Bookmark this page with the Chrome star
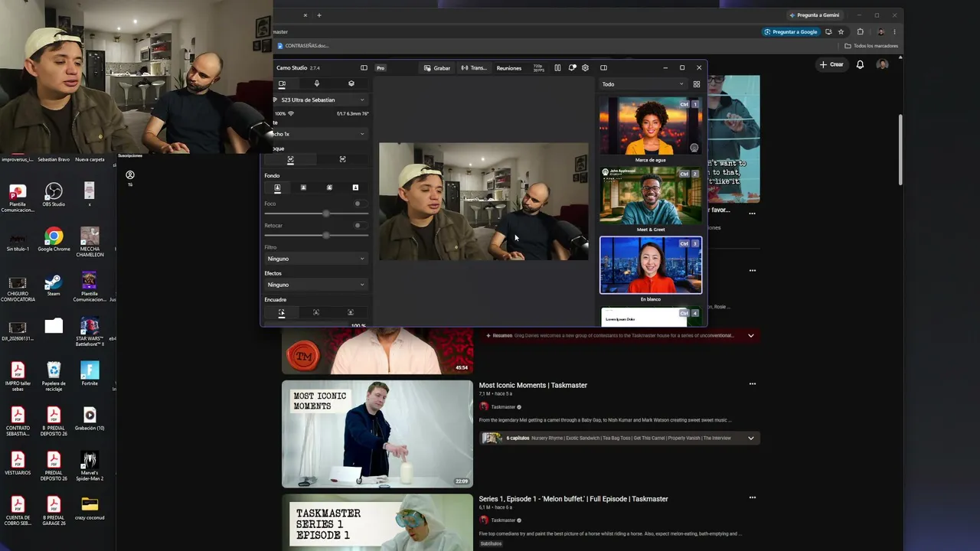Screen dimensions: 980x551 [841, 32]
